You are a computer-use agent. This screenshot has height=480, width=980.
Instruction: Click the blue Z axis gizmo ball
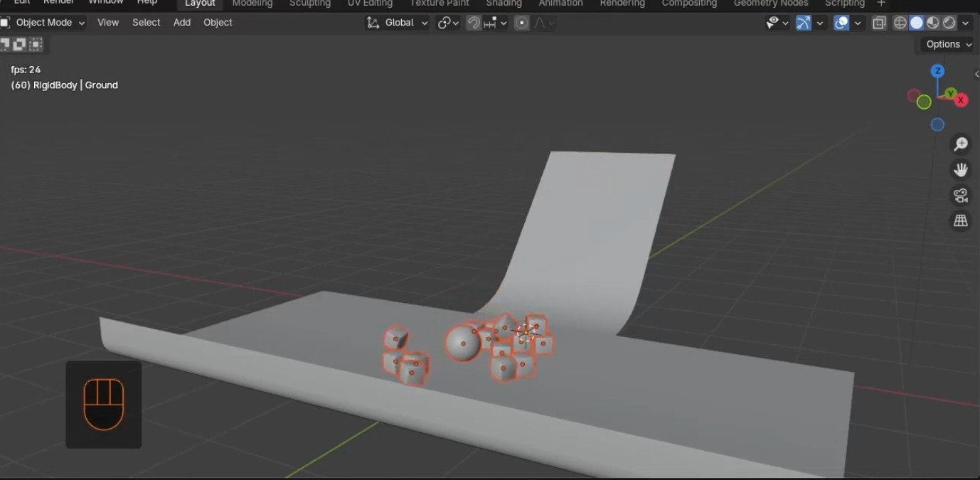938,71
